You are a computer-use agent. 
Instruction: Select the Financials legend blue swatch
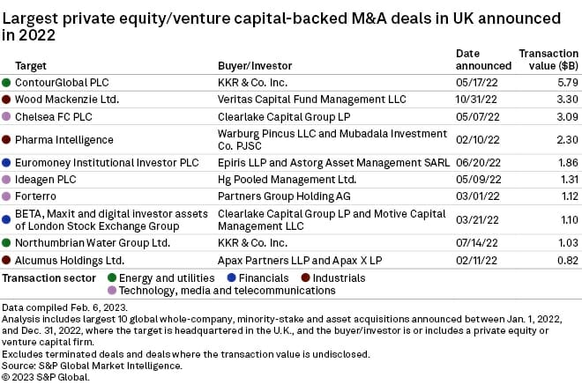[232, 277]
